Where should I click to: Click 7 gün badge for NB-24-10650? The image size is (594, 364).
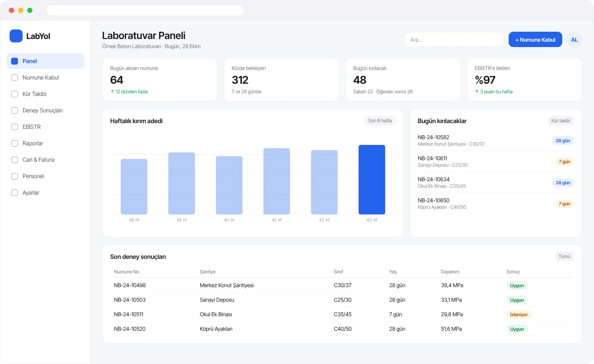point(564,204)
